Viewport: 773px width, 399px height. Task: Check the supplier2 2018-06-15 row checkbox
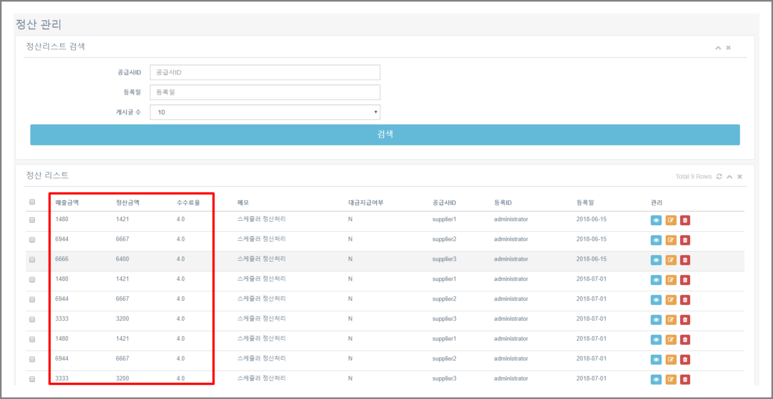coord(32,240)
